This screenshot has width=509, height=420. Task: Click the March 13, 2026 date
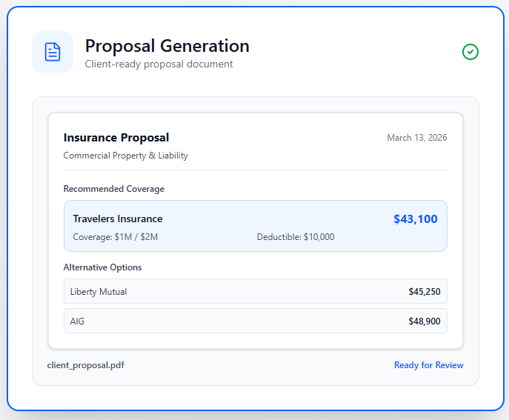416,138
